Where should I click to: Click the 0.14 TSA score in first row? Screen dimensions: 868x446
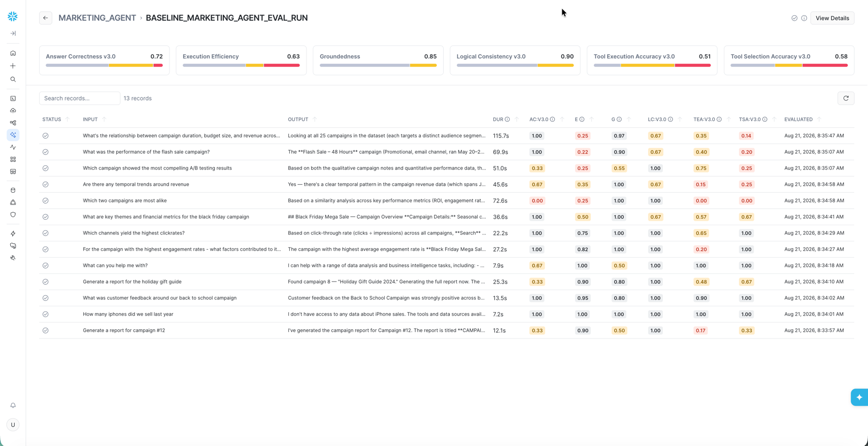coord(746,136)
